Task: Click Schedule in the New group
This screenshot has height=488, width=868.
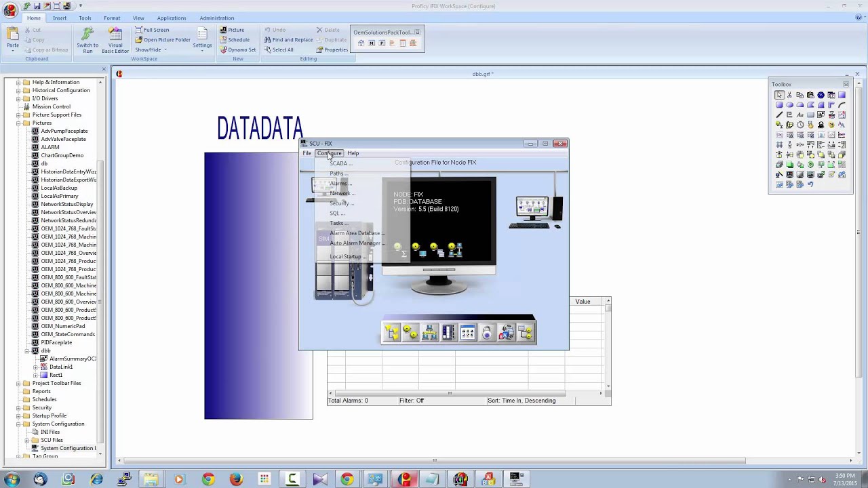Action: pyautogui.click(x=235, y=39)
